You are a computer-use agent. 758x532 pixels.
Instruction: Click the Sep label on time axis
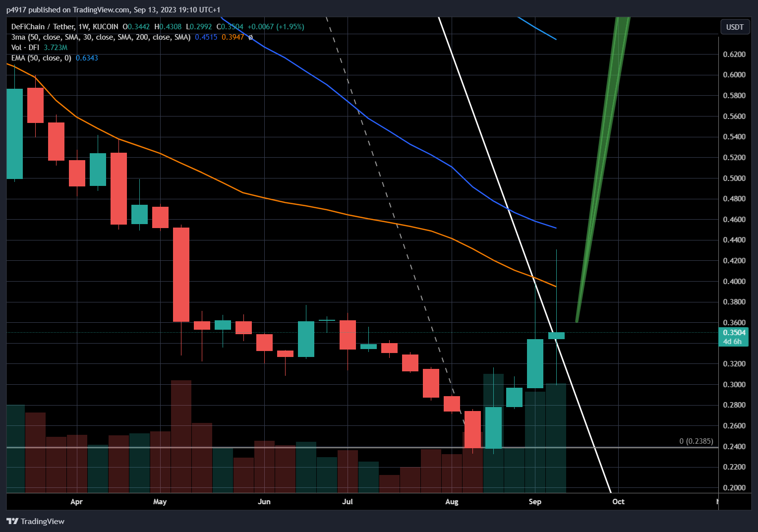[535, 502]
